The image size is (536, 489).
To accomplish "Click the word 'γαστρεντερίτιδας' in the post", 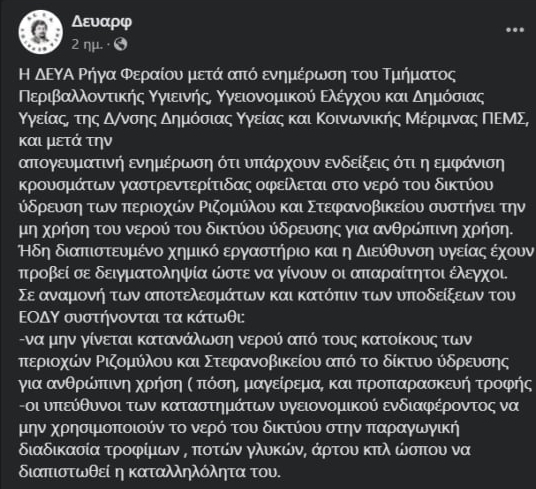I will [182, 186].
